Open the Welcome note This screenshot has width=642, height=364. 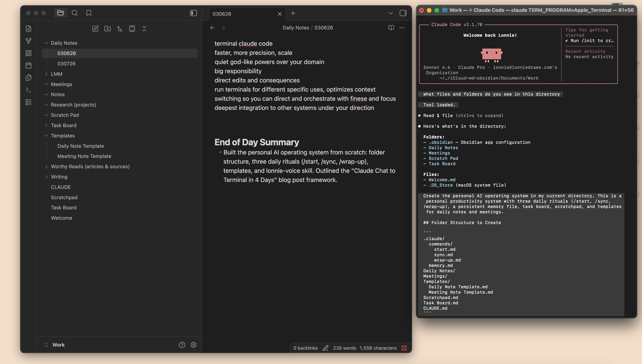pyautogui.click(x=120, y=218)
